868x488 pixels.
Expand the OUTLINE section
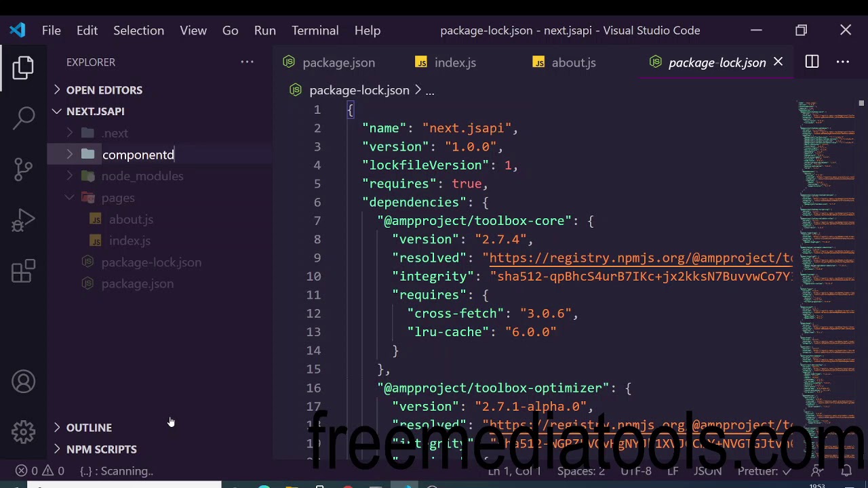tap(89, 428)
